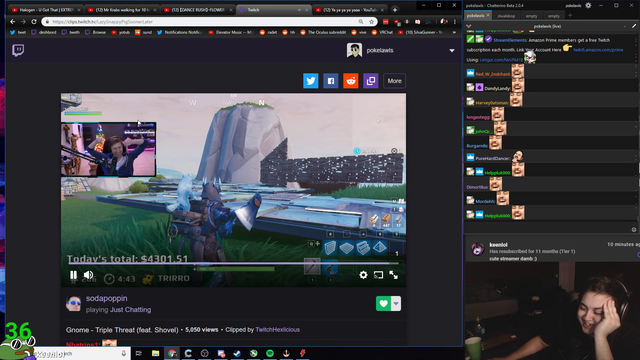Share the clip on Twitter

click(x=311, y=81)
